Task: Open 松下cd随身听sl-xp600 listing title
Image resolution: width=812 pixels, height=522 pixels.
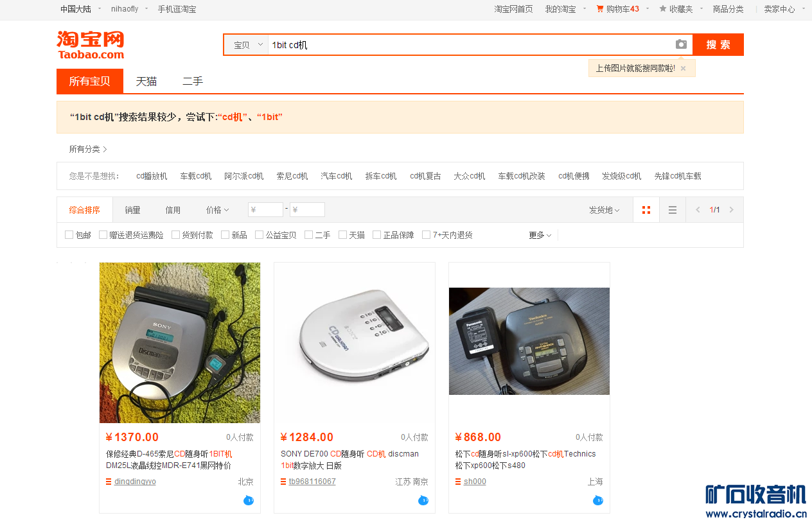Action: [x=525, y=460]
